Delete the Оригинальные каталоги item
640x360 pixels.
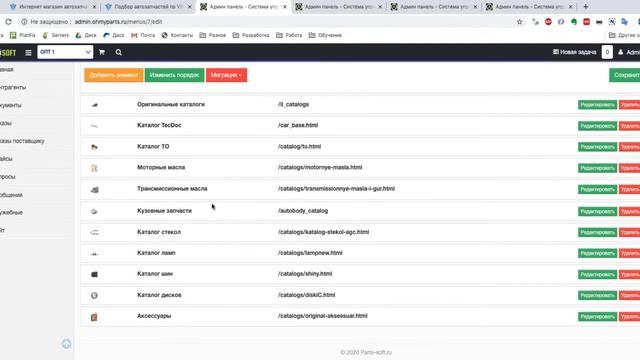(x=629, y=105)
